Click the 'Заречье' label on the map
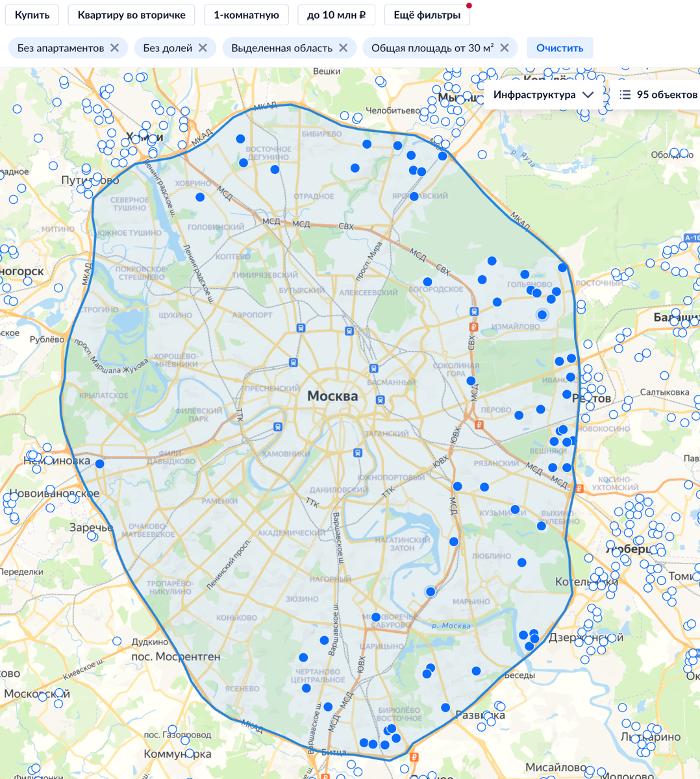 pyautogui.click(x=91, y=527)
